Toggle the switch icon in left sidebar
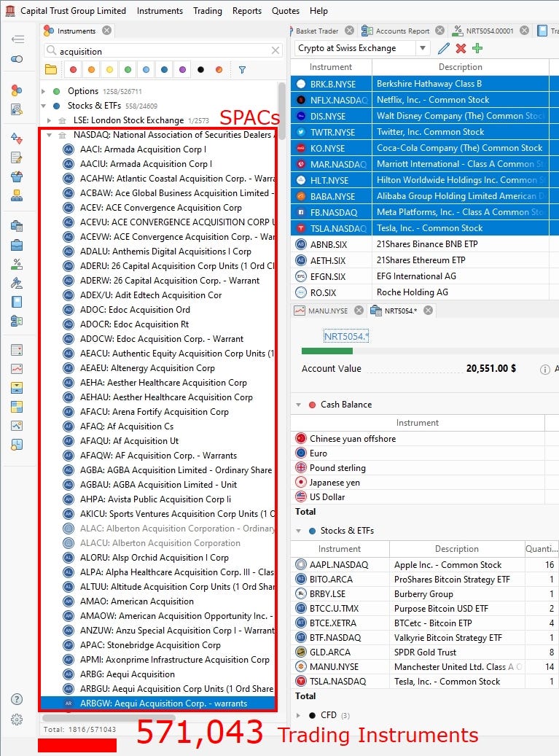Viewport: 559px width, 756px height. coord(17,59)
